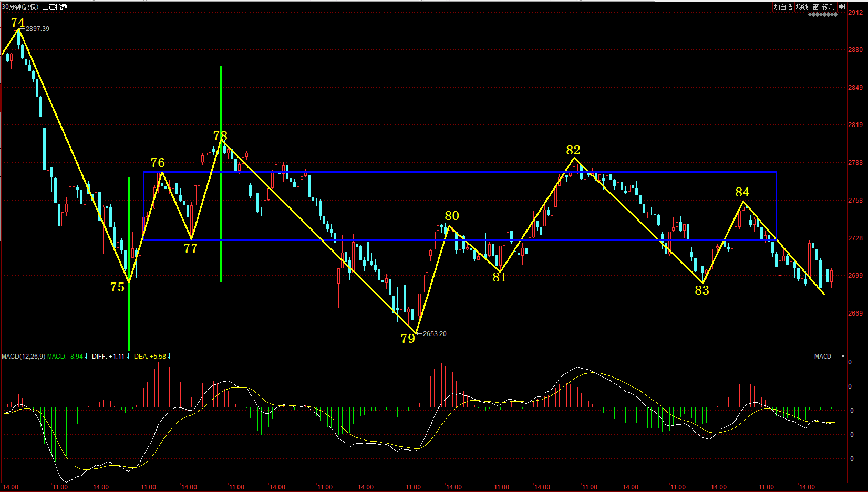Click wave label 82 peak marker
This screenshot has height=492, width=868.
[573, 151]
